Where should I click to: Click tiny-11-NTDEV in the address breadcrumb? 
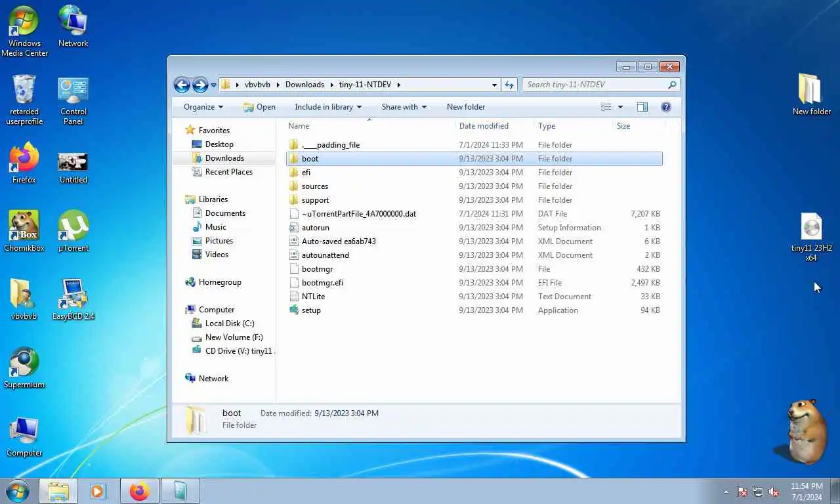point(366,85)
